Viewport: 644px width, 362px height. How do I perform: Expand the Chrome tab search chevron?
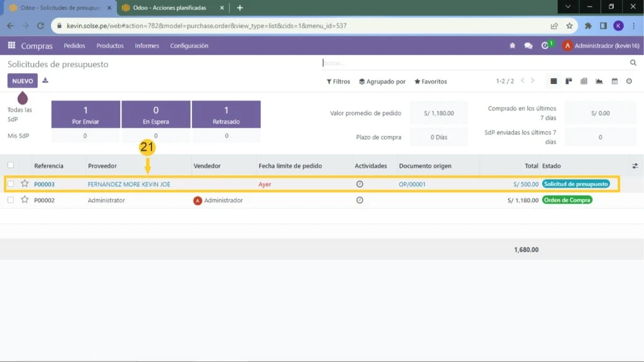click(568, 7)
